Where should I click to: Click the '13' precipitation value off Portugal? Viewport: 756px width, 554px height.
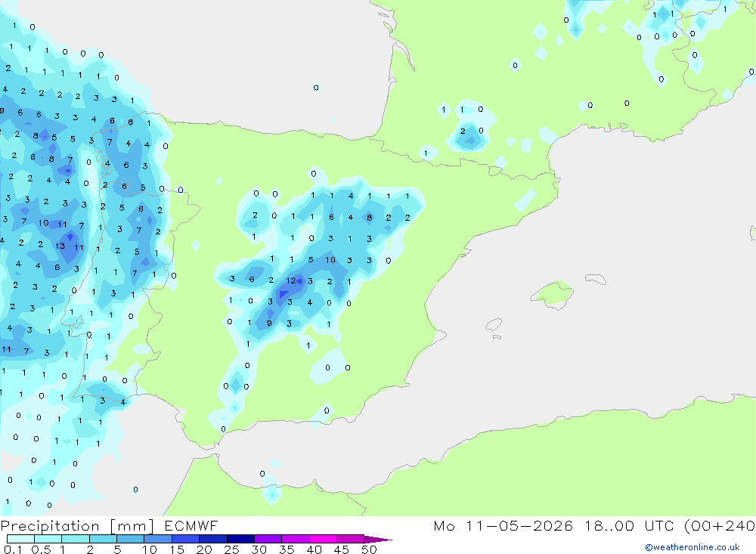tap(60, 246)
